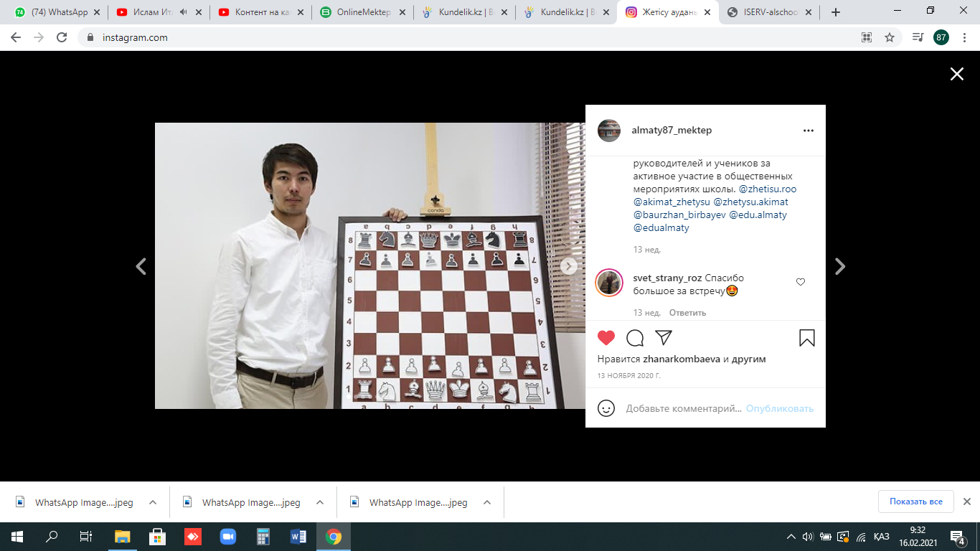
Task: Expand options chevron for third WhatsApp Image download
Action: [487, 502]
